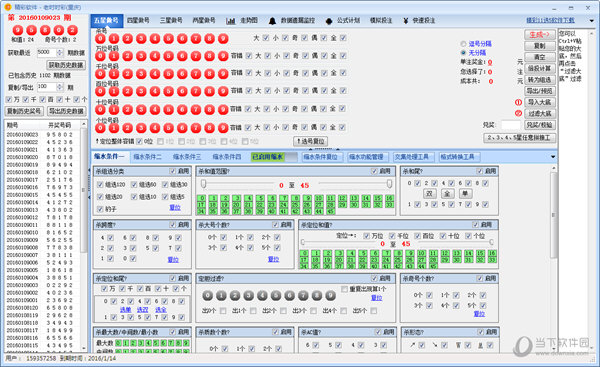
Task: Switch to the 三星做号 tab
Action: point(171,20)
